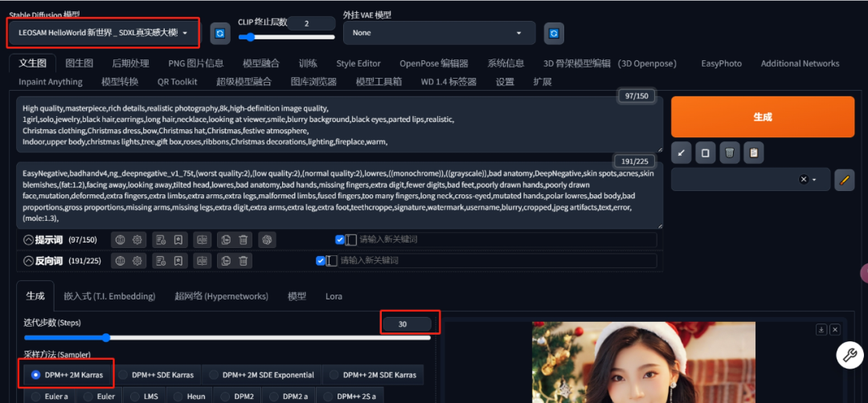Click the ChatGPT icon in the 提示词 row
This screenshot has width=868, height=403.
[267, 240]
